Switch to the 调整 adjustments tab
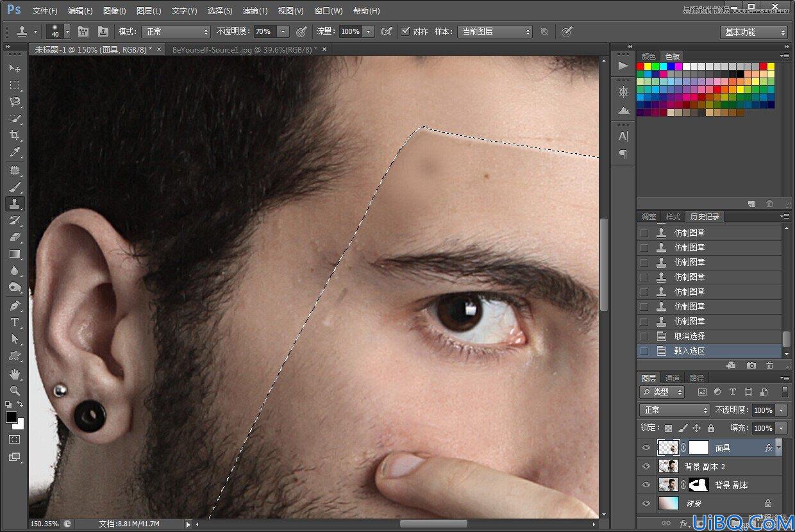Screen dimensions: 795x532 pos(649,217)
